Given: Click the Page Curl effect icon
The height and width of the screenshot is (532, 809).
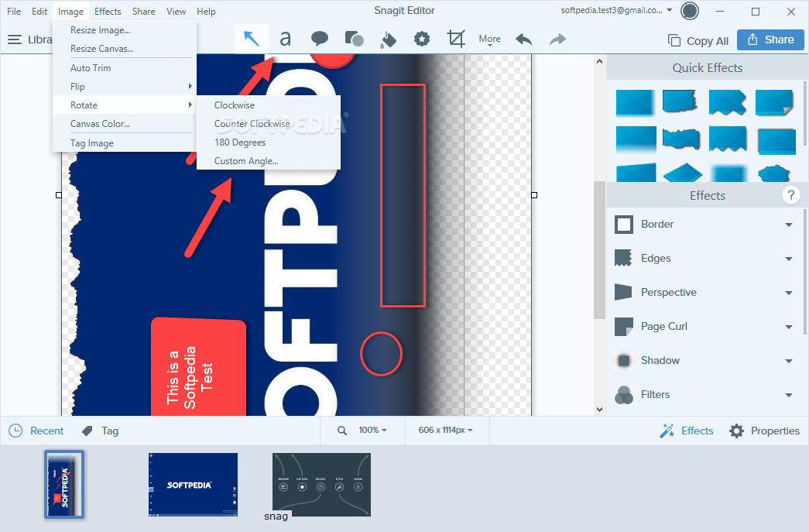Looking at the screenshot, I should tap(623, 326).
